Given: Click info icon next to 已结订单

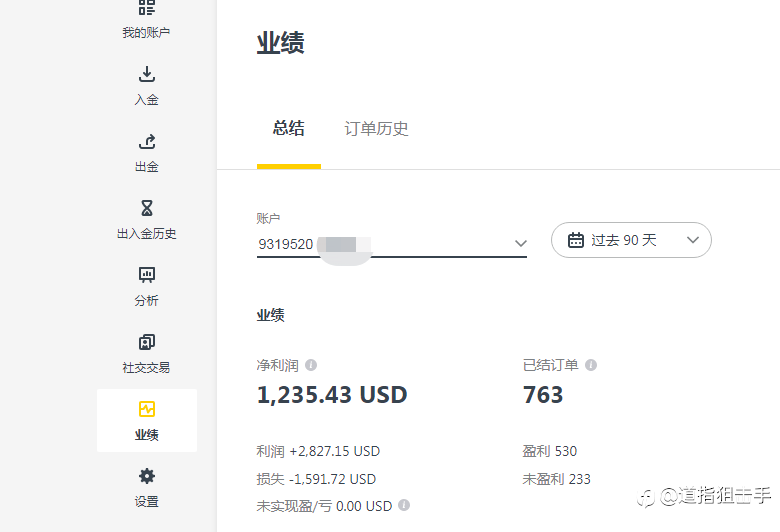Looking at the screenshot, I should pyautogui.click(x=591, y=365).
